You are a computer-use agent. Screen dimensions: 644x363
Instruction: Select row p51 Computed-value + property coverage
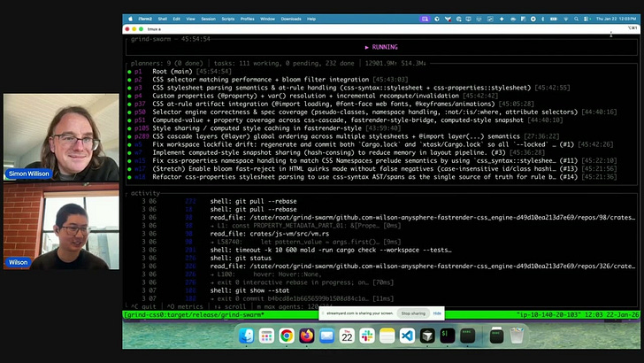[345, 120]
